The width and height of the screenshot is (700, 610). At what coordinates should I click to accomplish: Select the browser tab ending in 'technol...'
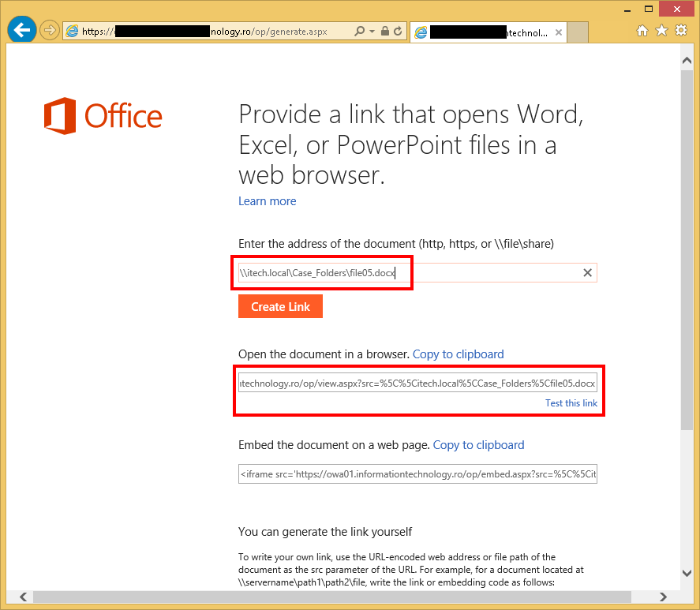tap(489, 32)
